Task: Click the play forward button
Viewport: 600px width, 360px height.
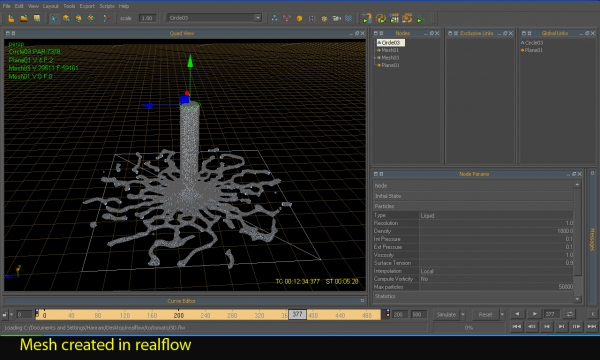Action: click(x=535, y=314)
